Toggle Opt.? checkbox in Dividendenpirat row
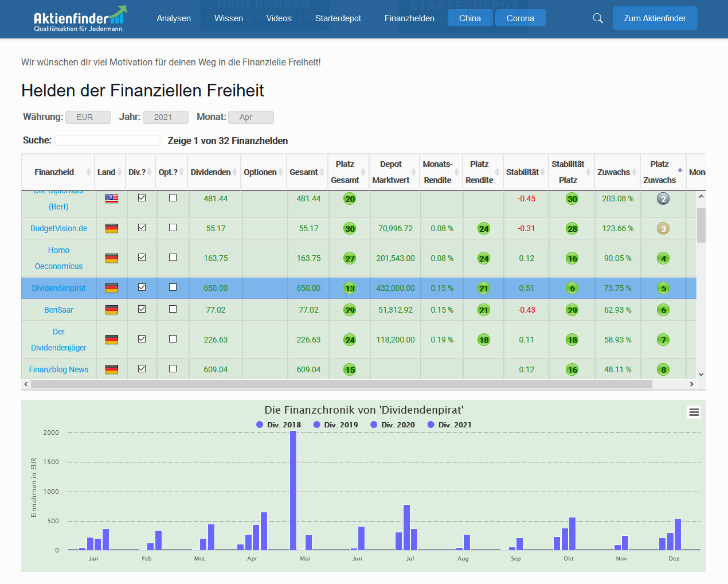The image size is (728, 584). click(x=173, y=287)
